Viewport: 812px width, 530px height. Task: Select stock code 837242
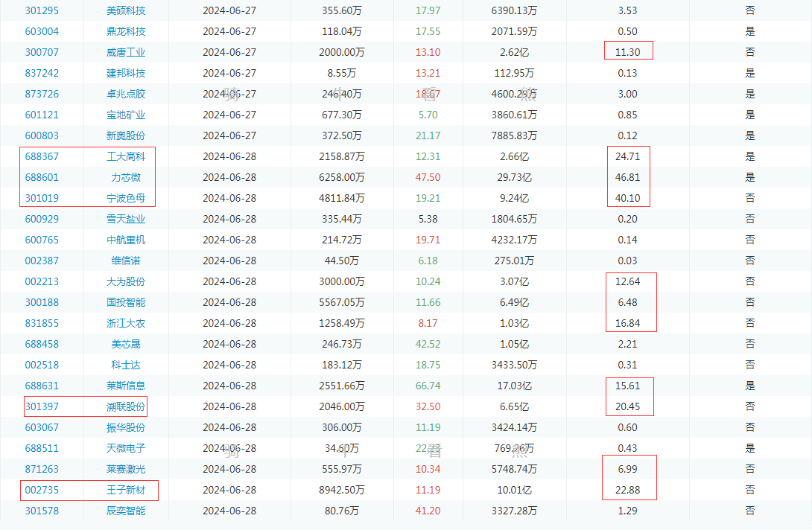tap(42, 73)
